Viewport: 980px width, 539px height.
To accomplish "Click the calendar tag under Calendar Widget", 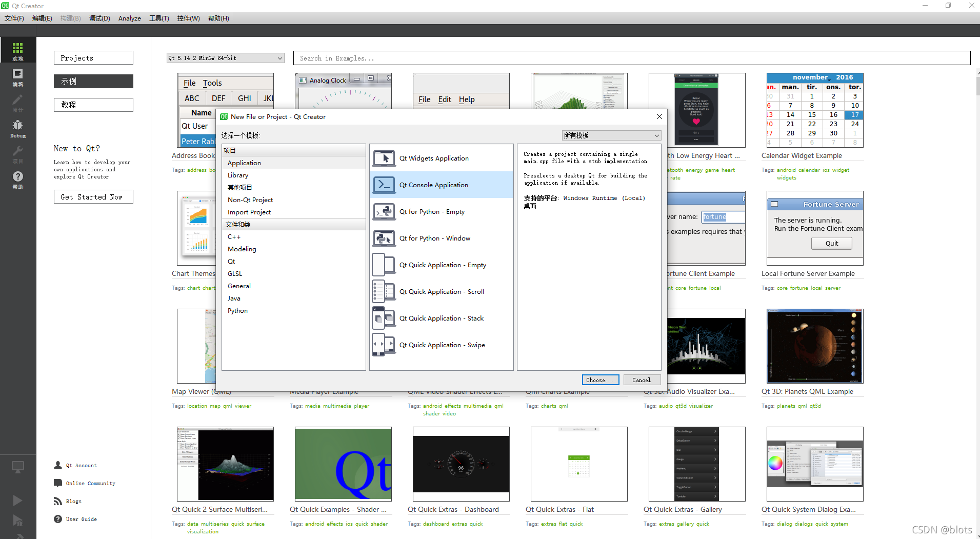I will (809, 170).
